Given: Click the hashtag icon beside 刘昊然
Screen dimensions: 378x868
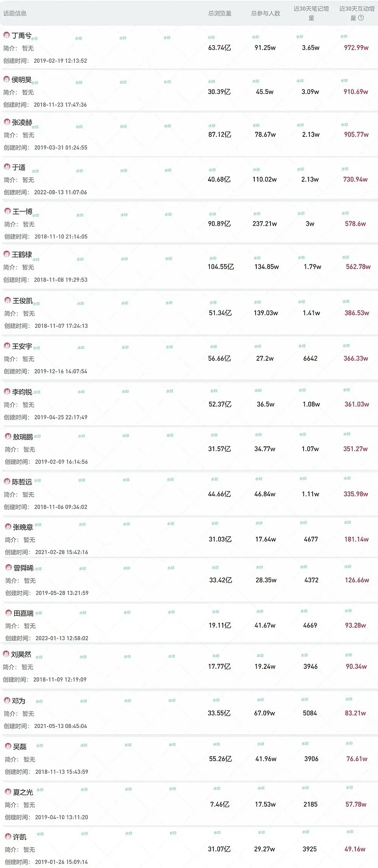Looking at the screenshot, I should [x=6, y=654].
